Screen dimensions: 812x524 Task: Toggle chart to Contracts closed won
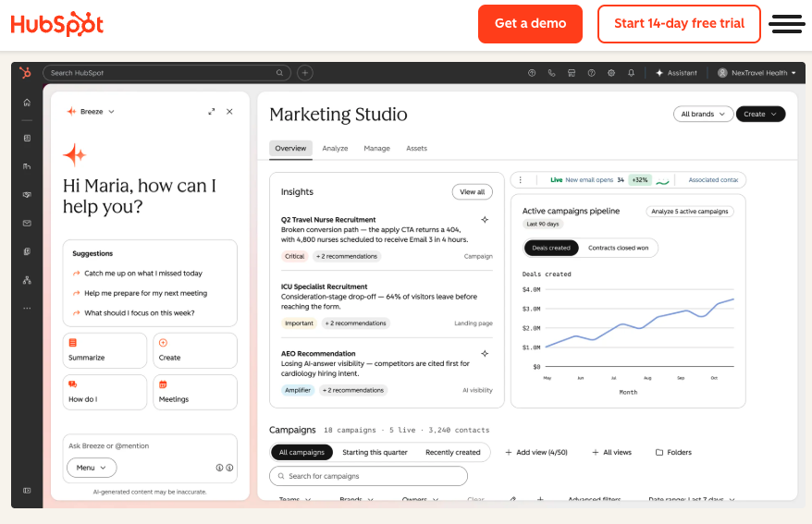click(x=619, y=248)
